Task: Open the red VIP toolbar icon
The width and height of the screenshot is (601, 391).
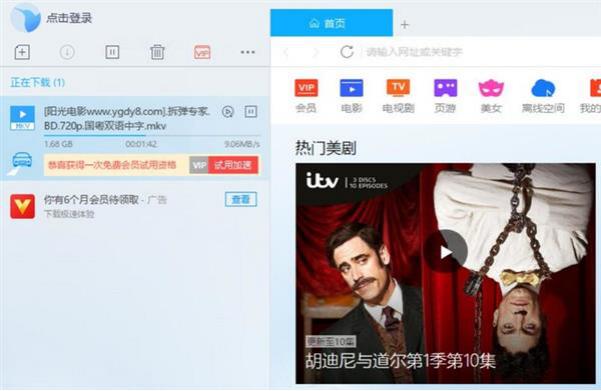Action: [x=202, y=52]
